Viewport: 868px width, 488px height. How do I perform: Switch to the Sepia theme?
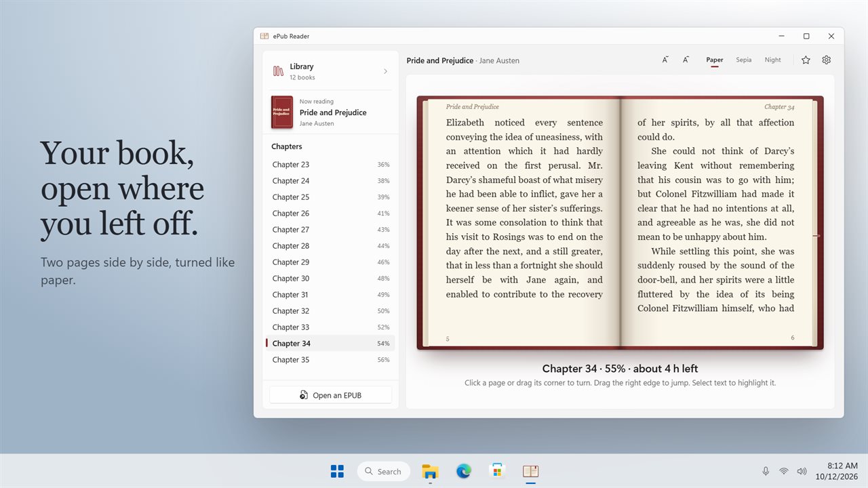pyautogui.click(x=744, y=60)
